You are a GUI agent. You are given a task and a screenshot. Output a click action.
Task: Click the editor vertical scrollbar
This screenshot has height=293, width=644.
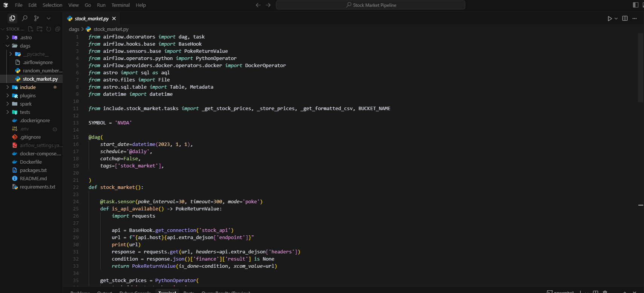click(640, 68)
